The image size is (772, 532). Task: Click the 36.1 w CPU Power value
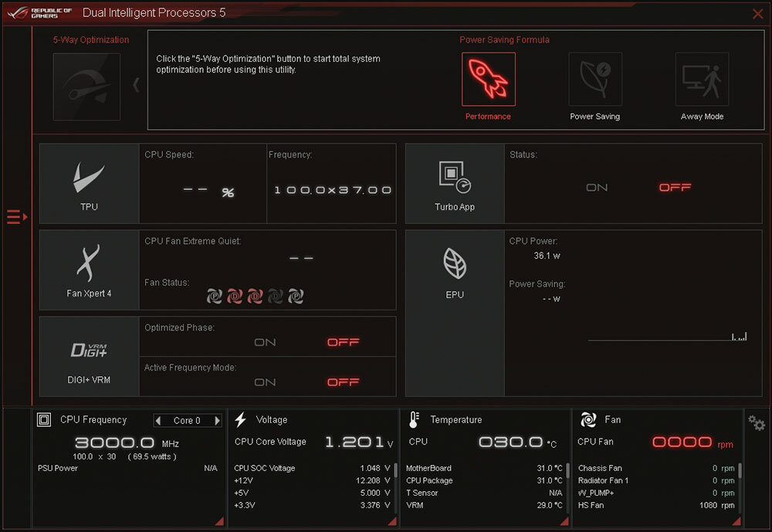(x=547, y=256)
